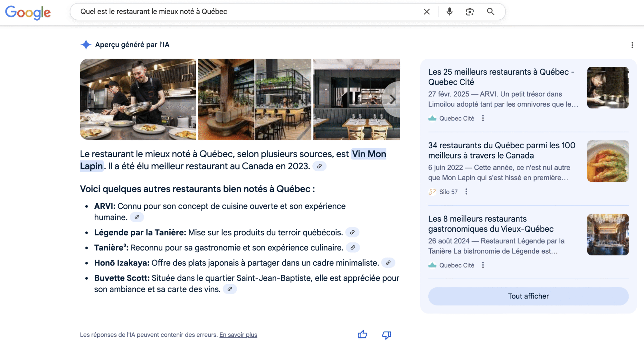The height and width of the screenshot is (348, 644).
Task: Click 'Aperçu généré par l'IA' heading
Action: point(132,45)
